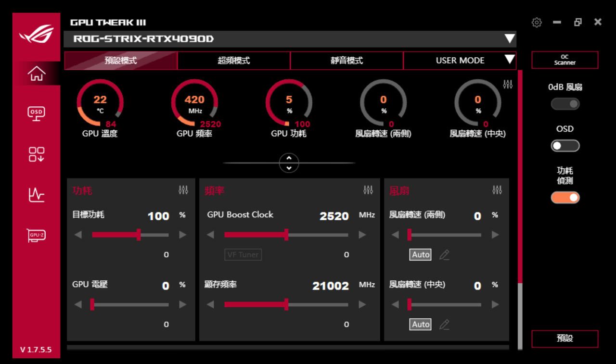This screenshot has height=364, width=616.
Task: Toggle Auto for 風扇轉速 (中央)
Action: click(x=421, y=325)
